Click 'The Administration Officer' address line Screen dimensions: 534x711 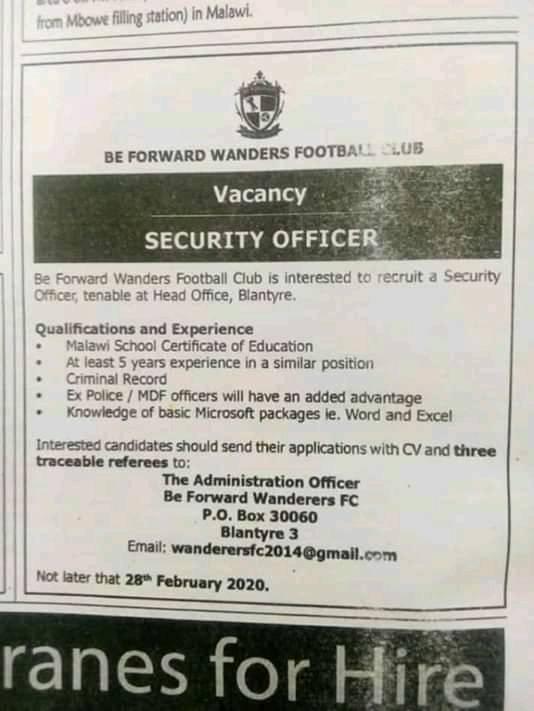[x=261, y=481]
